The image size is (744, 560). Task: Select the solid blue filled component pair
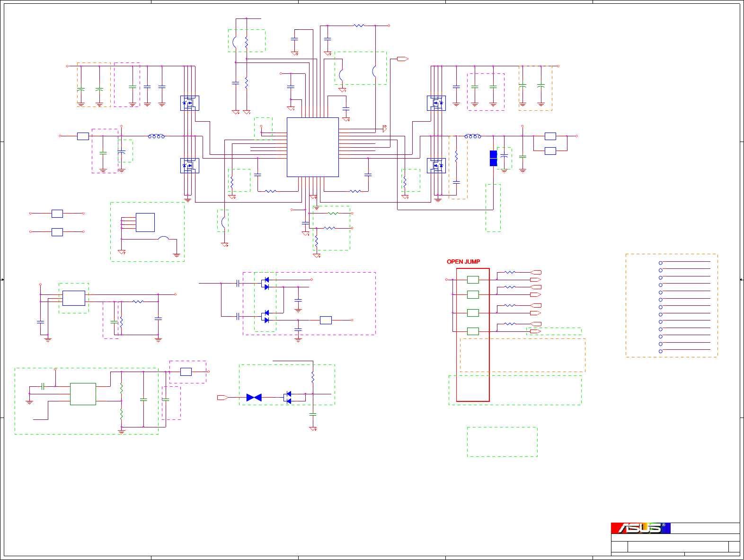pos(493,158)
